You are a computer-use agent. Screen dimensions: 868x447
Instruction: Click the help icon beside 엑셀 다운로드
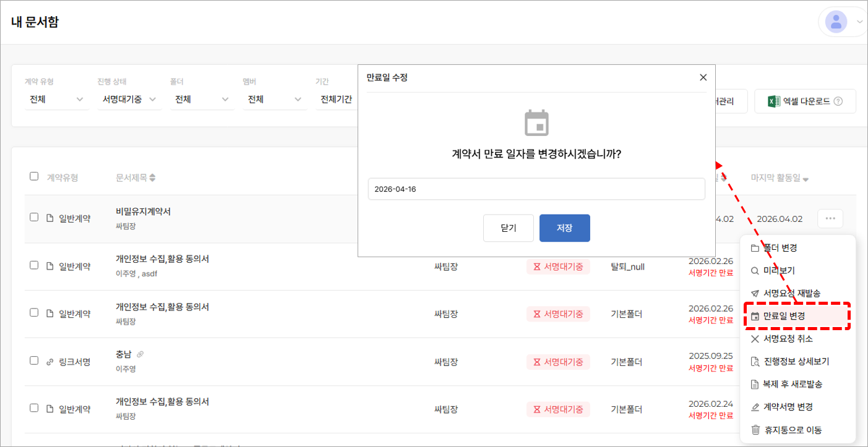tap(838, 101)
